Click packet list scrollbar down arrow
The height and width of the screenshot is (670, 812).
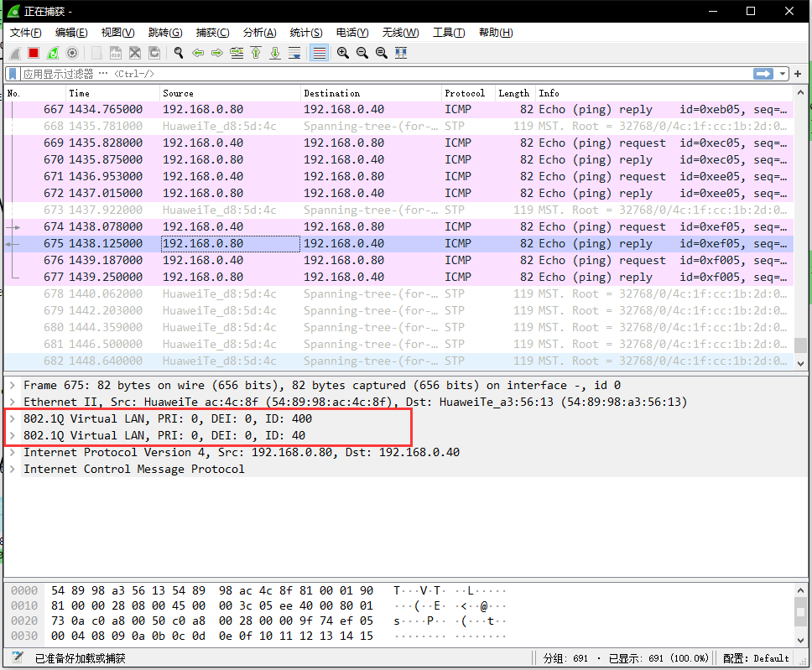click(800, 363)
